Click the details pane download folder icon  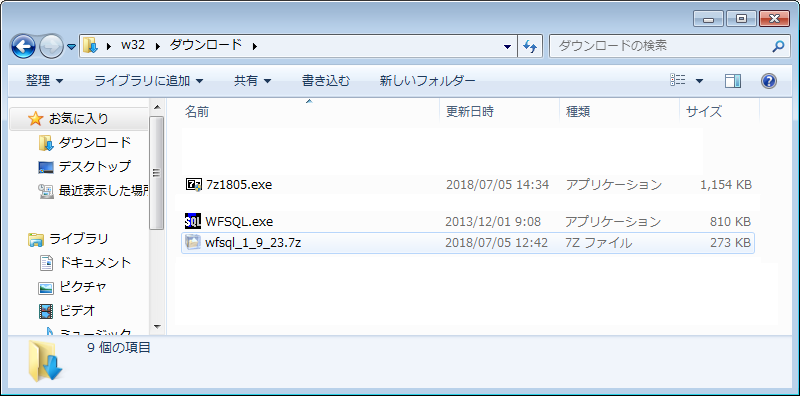point(45,361)
